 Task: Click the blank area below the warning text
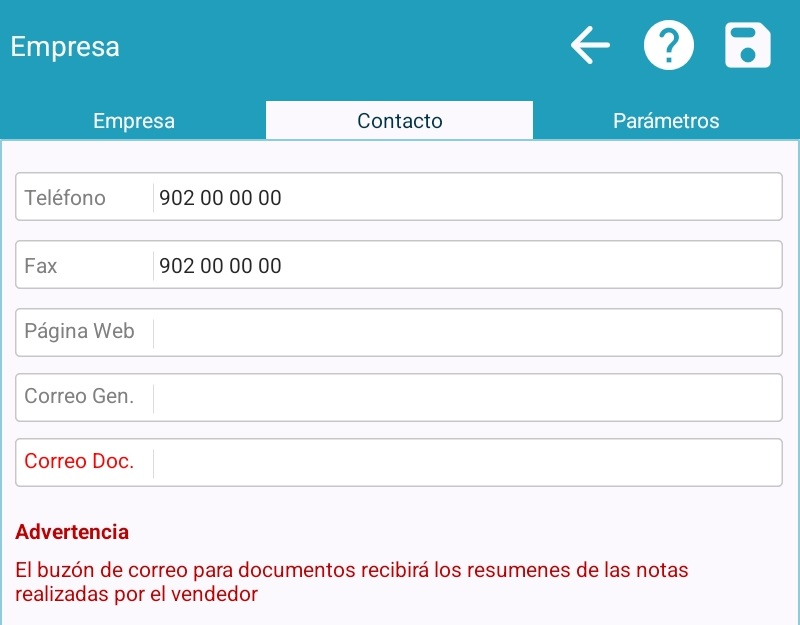[x=400, y=614]
